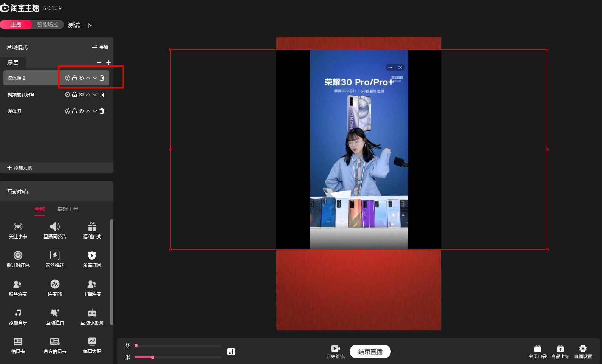Move 媒体源 2 up with the chevron
The width and height of the screenshot is (602, 364).
click(88, 78)
